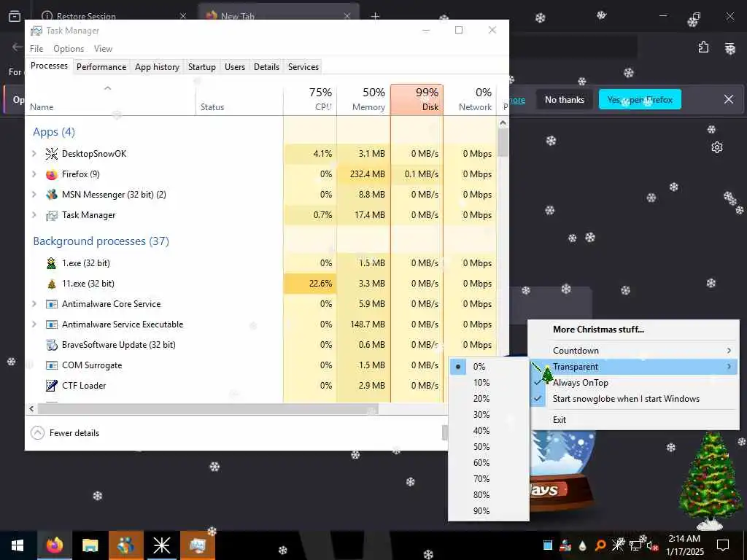Click the orange search tray icon

(600, 545)
